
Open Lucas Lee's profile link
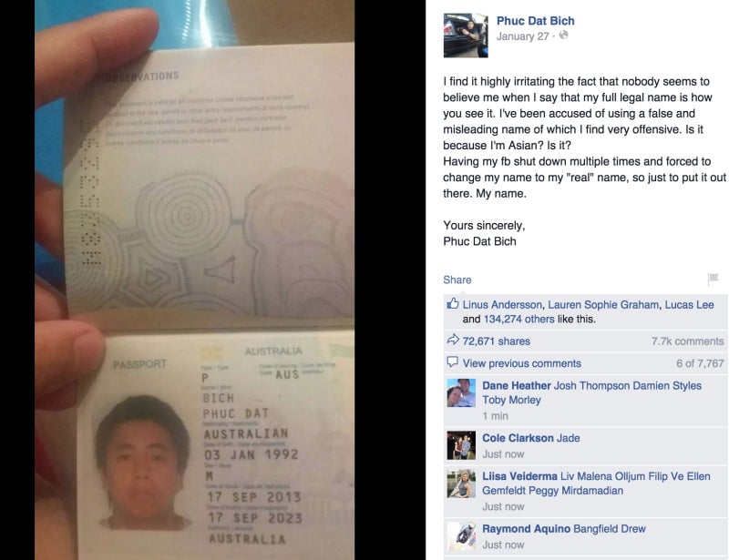689,305
